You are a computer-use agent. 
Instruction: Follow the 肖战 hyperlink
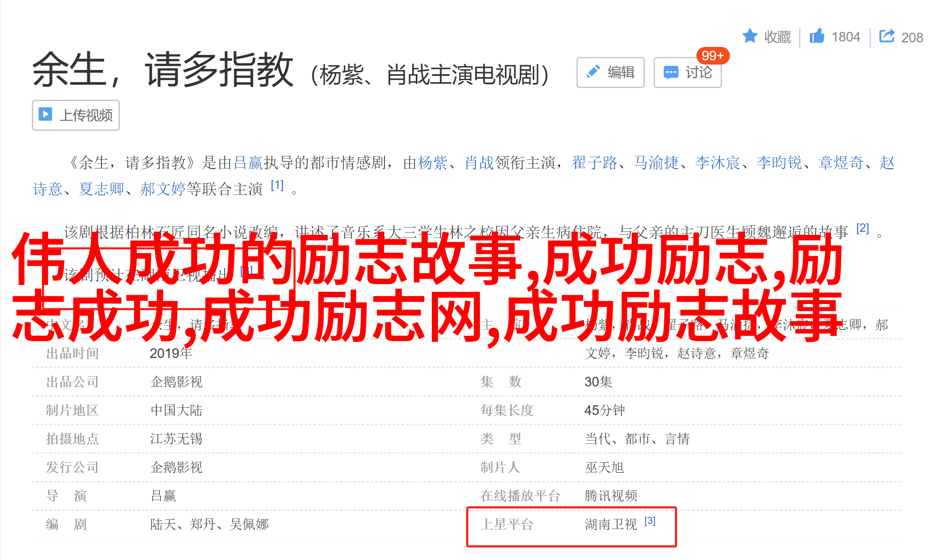tap(479, 163)
